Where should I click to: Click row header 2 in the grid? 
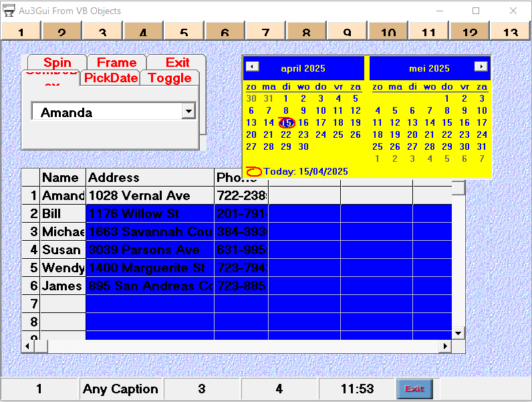[x=31, y=213]
